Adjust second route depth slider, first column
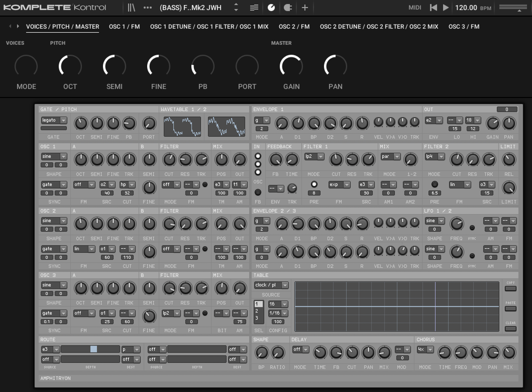 pyautogui.click(x=90, y=359)
